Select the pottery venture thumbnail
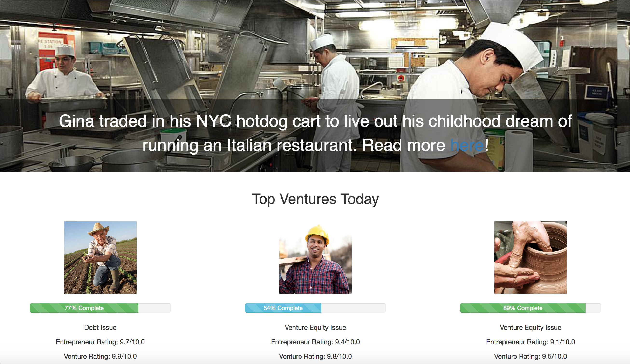 [x=530, y=257]
